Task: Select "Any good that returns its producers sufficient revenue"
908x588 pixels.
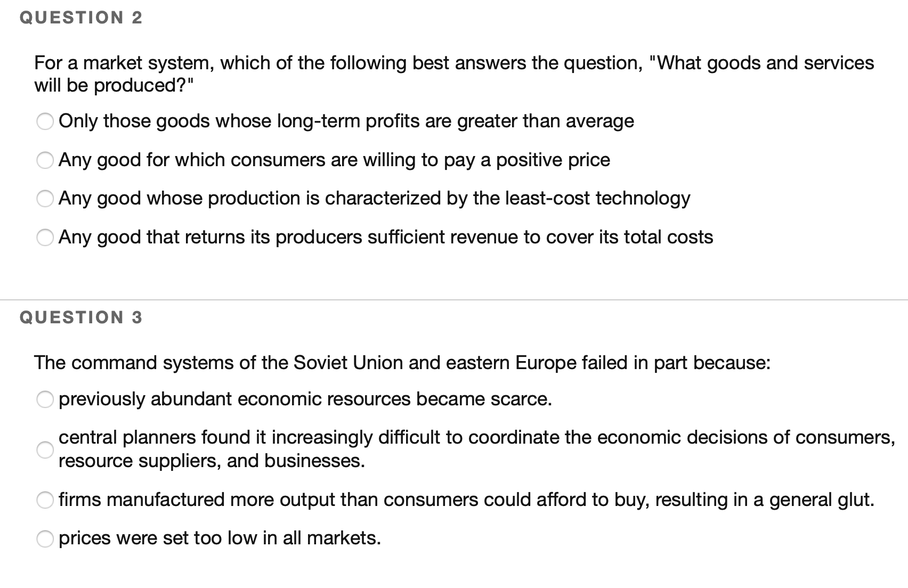Action: coord(45,238)
